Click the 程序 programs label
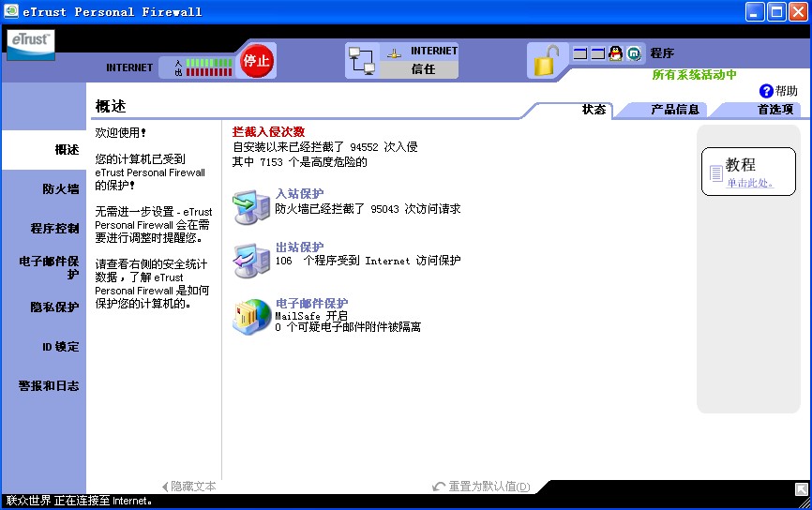This screenshot has height=510, width=812. pyautogui.click(x=662, y=53)
